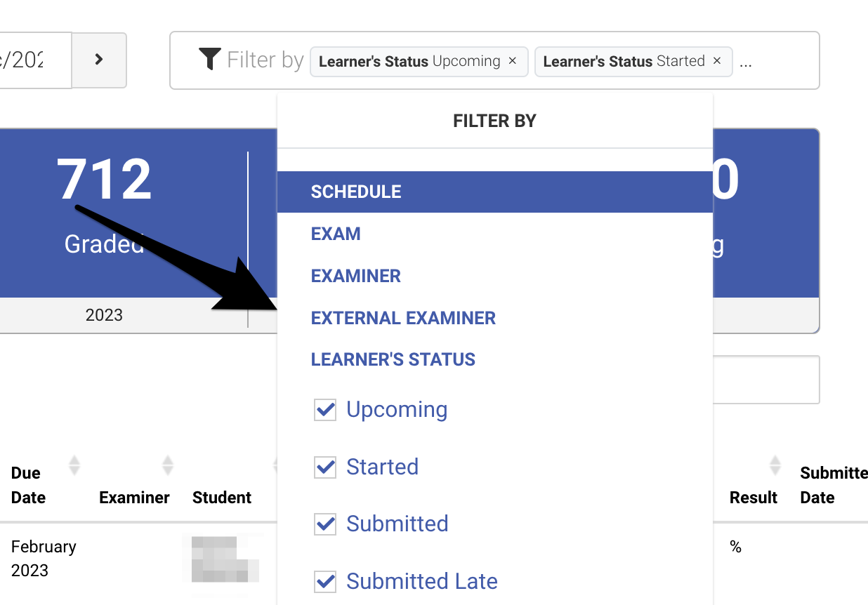Expand the Exam filter section
The height and width of the screenshot is (605, 868).
336,234
